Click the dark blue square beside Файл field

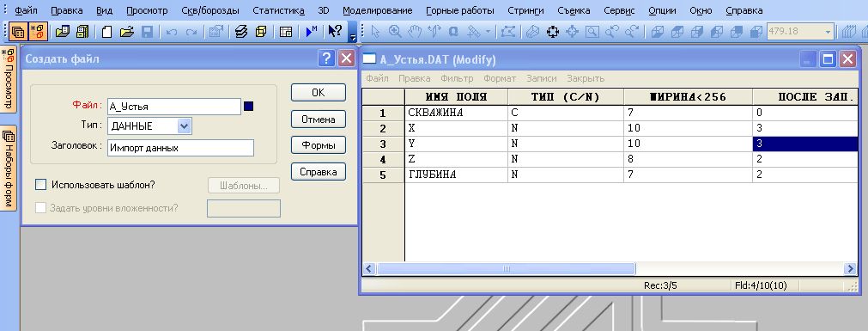249,106
